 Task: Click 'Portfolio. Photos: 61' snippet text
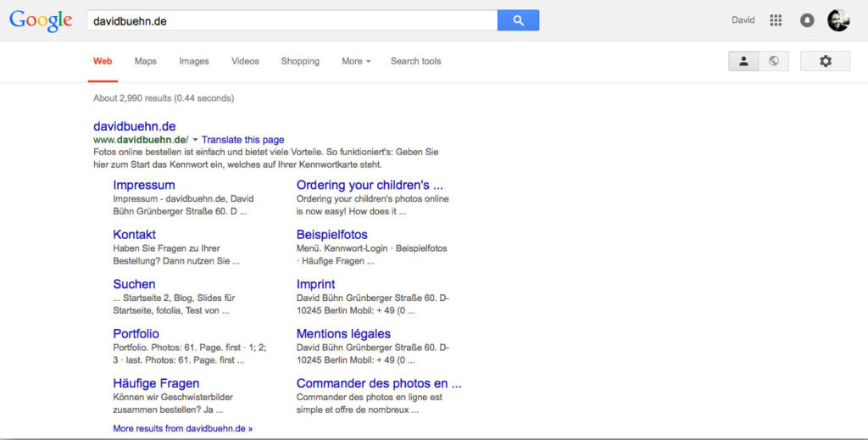pos(189,354)
